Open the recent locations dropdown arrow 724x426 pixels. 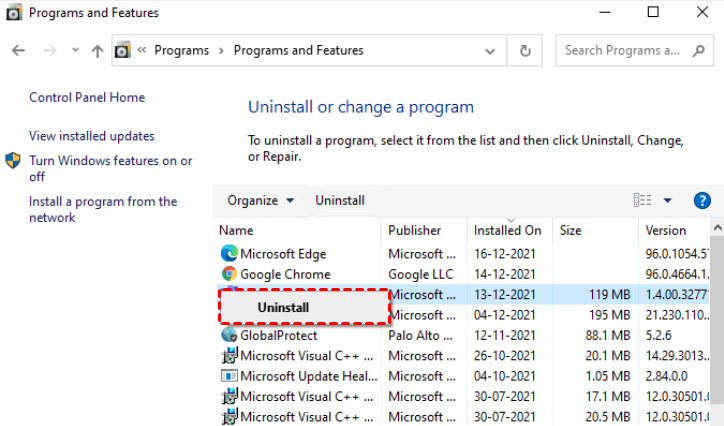coord(75,50)
